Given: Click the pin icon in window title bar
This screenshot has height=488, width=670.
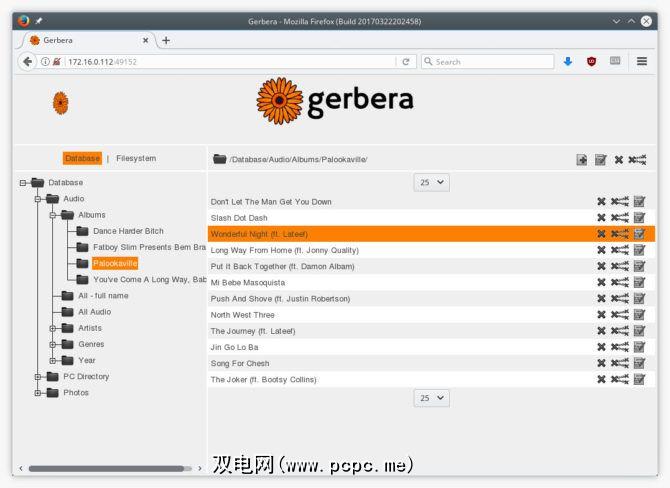Looking at the screenshot, I should (x=38, y=21).
